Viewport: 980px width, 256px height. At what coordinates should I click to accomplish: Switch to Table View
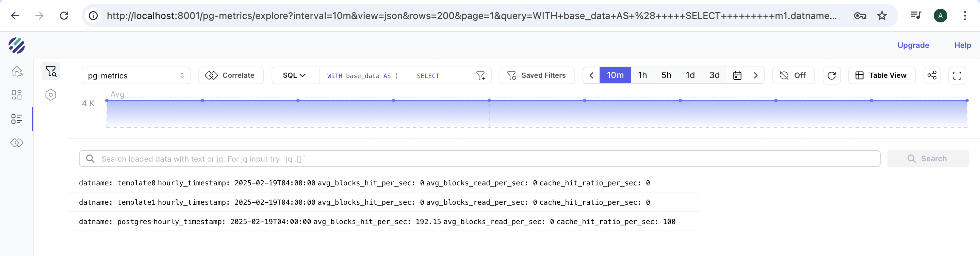[x=881, y=76]
